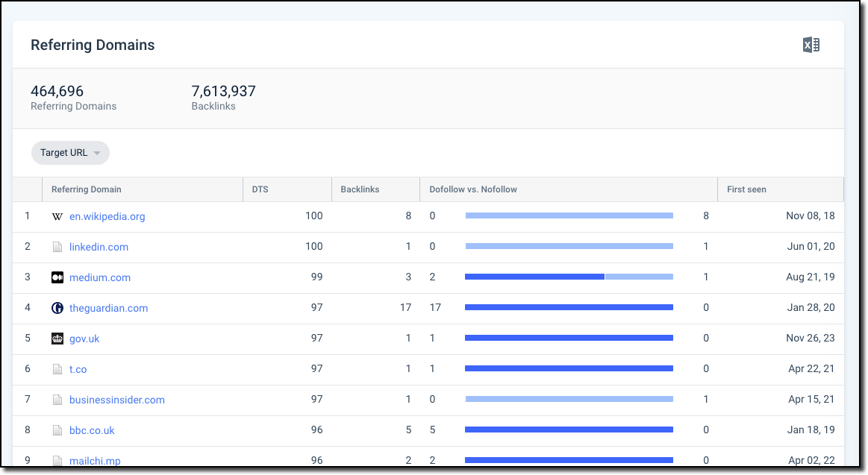
Task: Click bbc.co.uk backlinks value 5
Action: [408, 430]
